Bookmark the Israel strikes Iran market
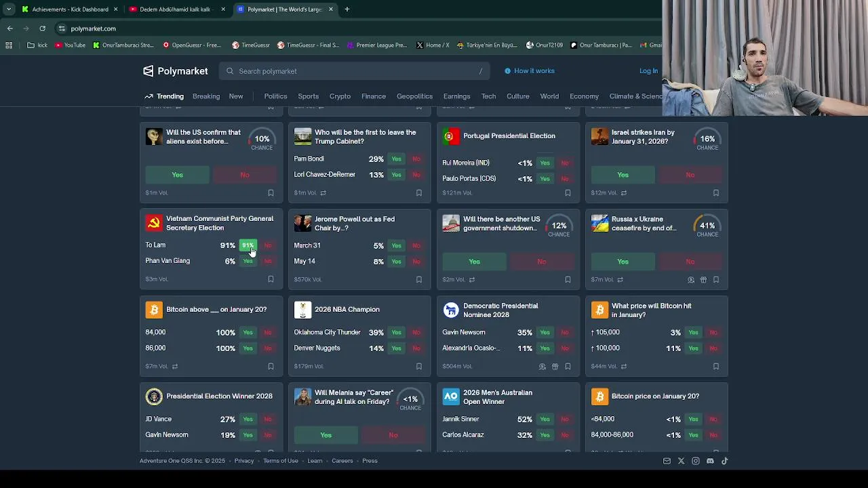 tap(716, 192)
